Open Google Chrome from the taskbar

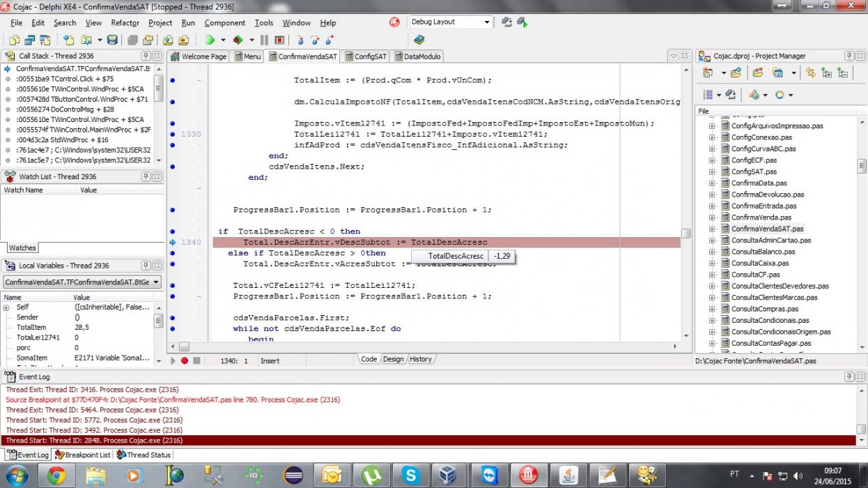pyautogui.click(x=56, y=475)
